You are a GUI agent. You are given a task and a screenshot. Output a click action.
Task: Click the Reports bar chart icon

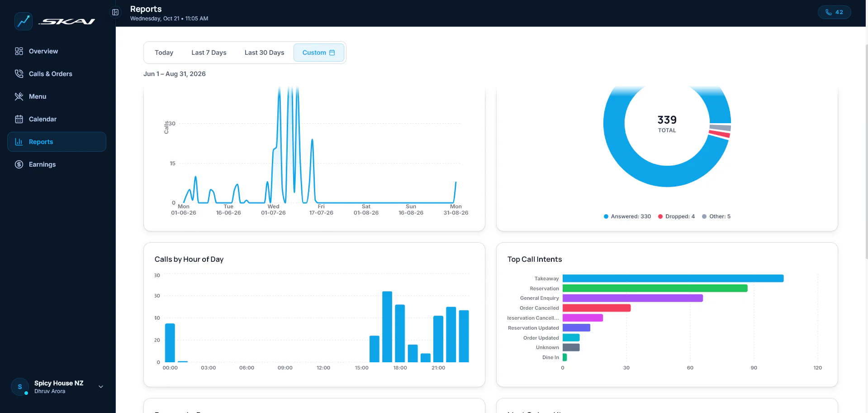(x=19, y=142)
